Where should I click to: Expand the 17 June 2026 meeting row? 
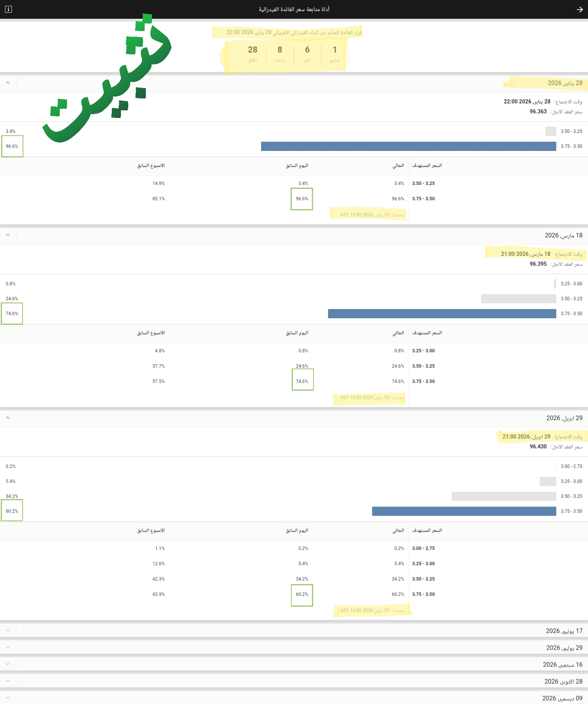pyautogui.click(x=8, y=630)
